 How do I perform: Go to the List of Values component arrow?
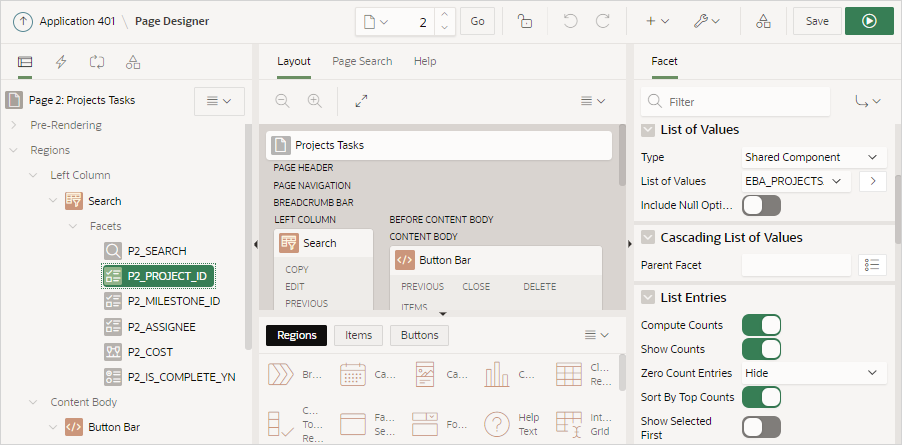(873, 181)
